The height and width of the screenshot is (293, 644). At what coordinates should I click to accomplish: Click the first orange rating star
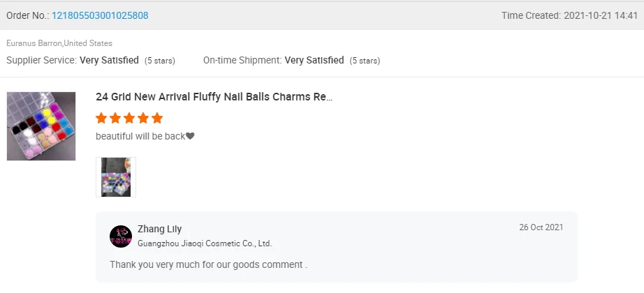[101, 118]
